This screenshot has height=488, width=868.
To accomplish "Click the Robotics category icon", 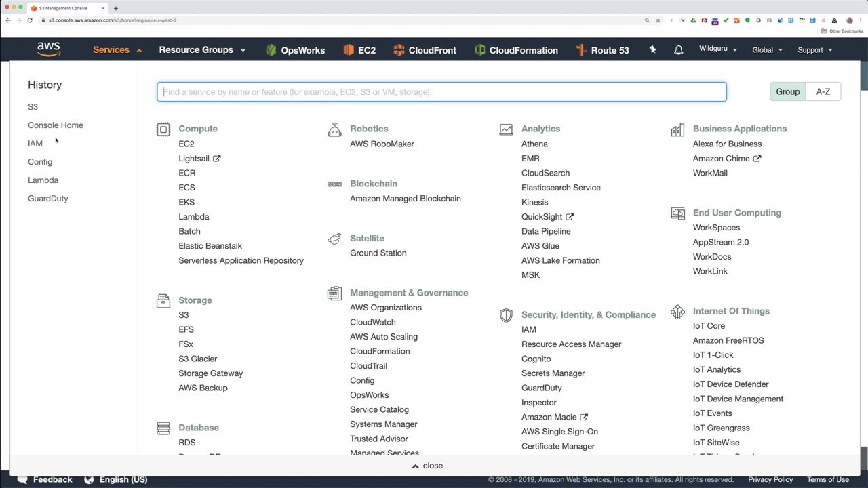I will 334,129.
